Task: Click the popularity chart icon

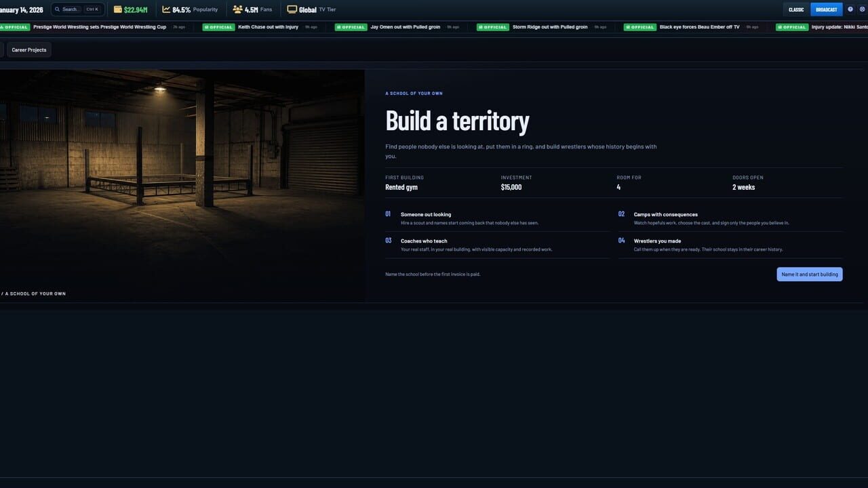Action: pos(166,9)
